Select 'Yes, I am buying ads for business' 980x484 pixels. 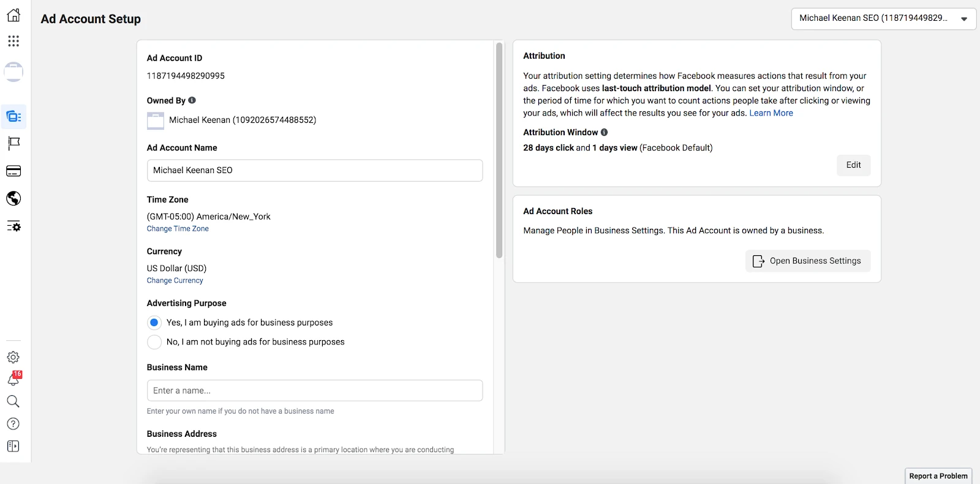tap(154, 322)
